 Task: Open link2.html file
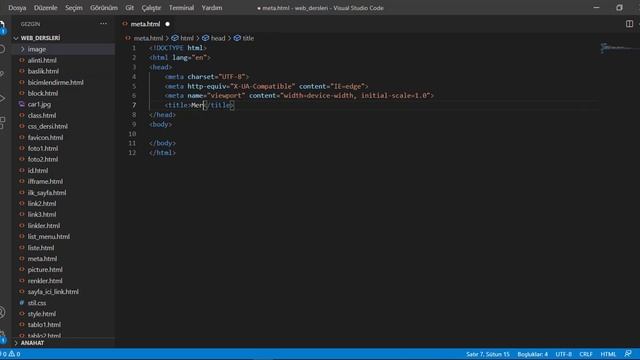(42, 203)
